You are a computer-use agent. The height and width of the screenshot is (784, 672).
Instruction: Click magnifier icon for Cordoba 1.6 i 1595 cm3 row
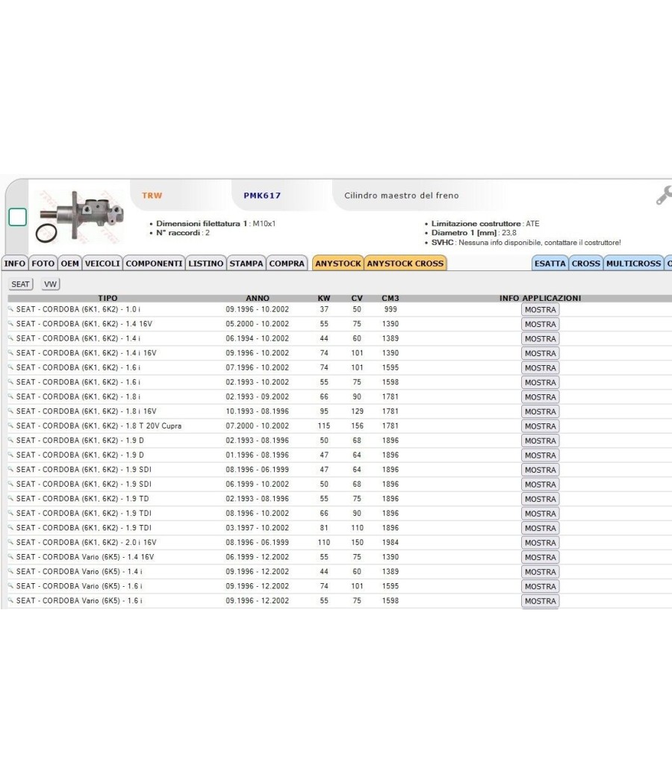10,367
